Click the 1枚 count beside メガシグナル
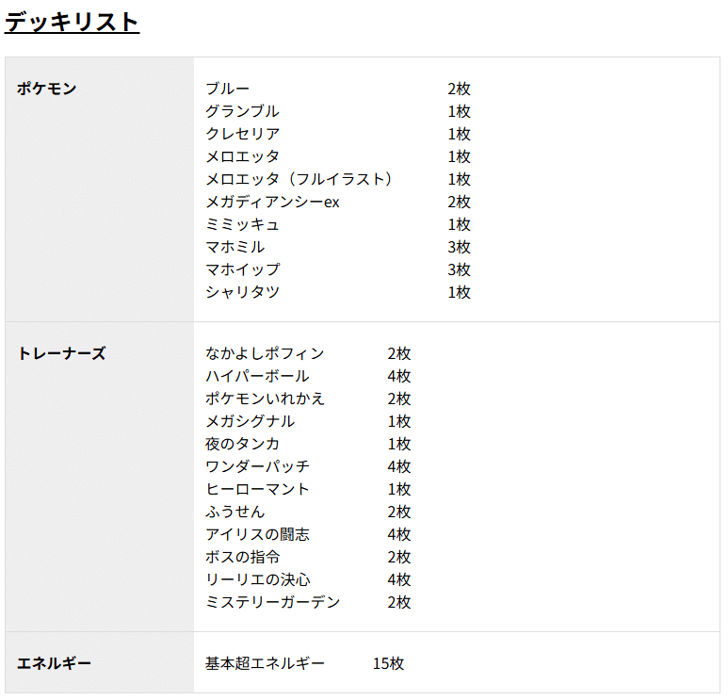This screenshot has width=728, height=700. click(399, 421)
